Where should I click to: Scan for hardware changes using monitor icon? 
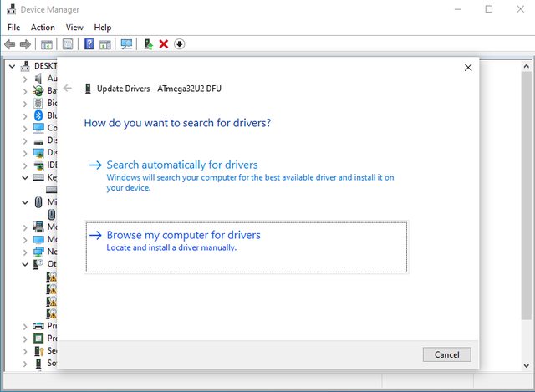coord(126,44)
